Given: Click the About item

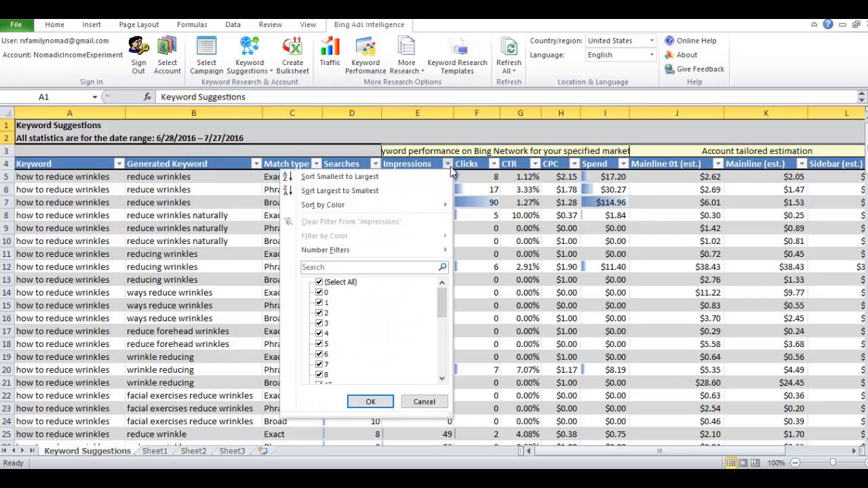Looking at the screenshot, I should (681, 55).
